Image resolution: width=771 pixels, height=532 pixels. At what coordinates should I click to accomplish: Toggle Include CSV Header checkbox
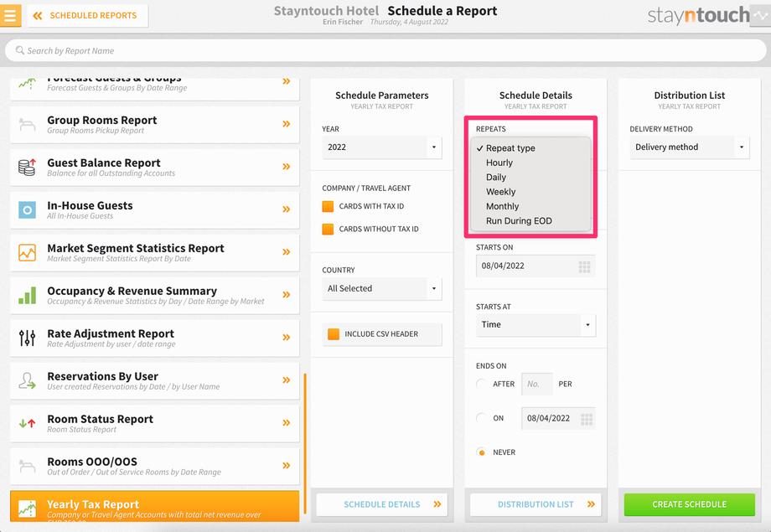(x=334, y=334)
